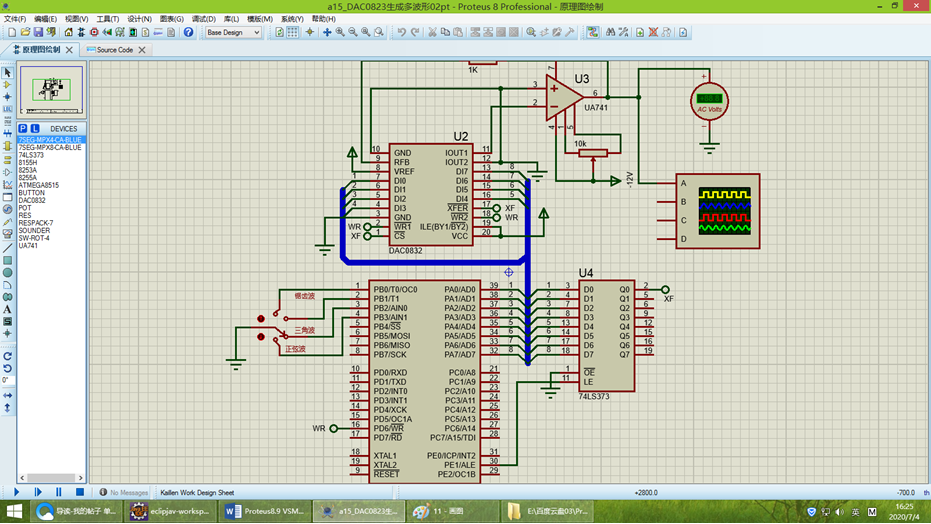This screenshot has height=524, width=931.
Task: Select the 2D box drawing tool
Action: pos(7,261)
